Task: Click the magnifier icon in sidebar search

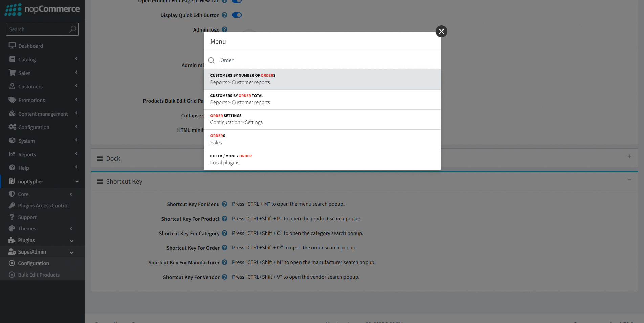Action: [x=72, y=29]
